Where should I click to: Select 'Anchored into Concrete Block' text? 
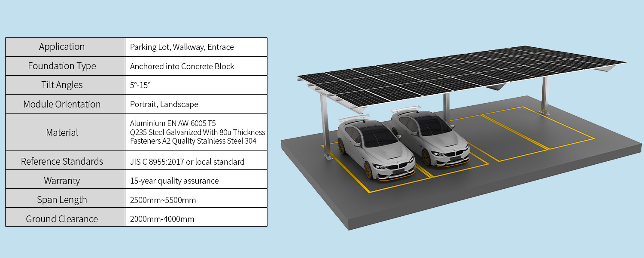[182, 66]
